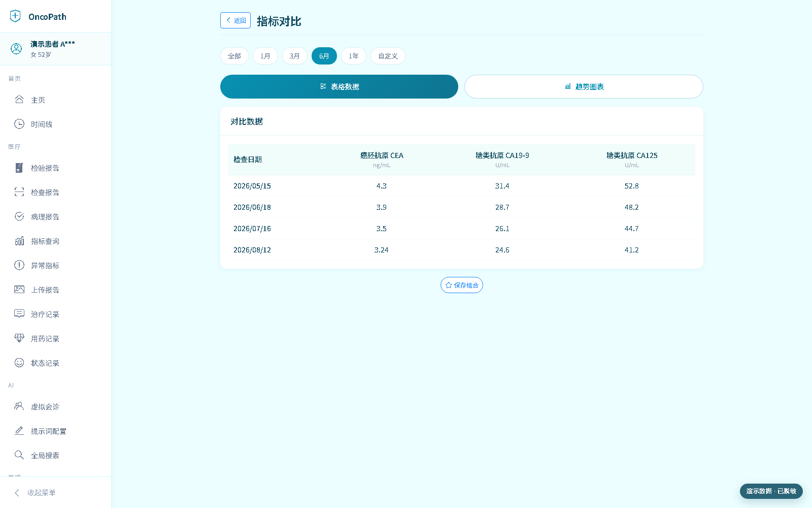Viewport: 812px width, 508px height.
Task: Click the 提示词配置 pencil icon
Action: click(19, 431)
